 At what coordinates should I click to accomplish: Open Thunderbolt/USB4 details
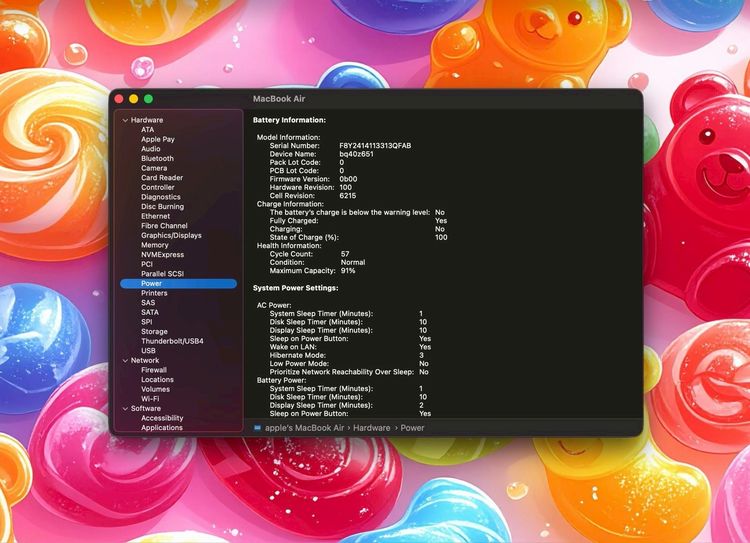[172, 341]
